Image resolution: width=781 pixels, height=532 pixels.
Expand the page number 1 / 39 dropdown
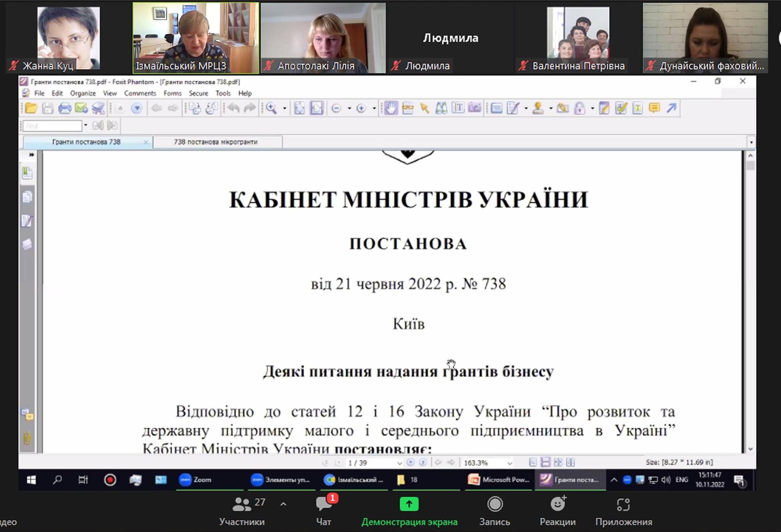click(399, 463)
